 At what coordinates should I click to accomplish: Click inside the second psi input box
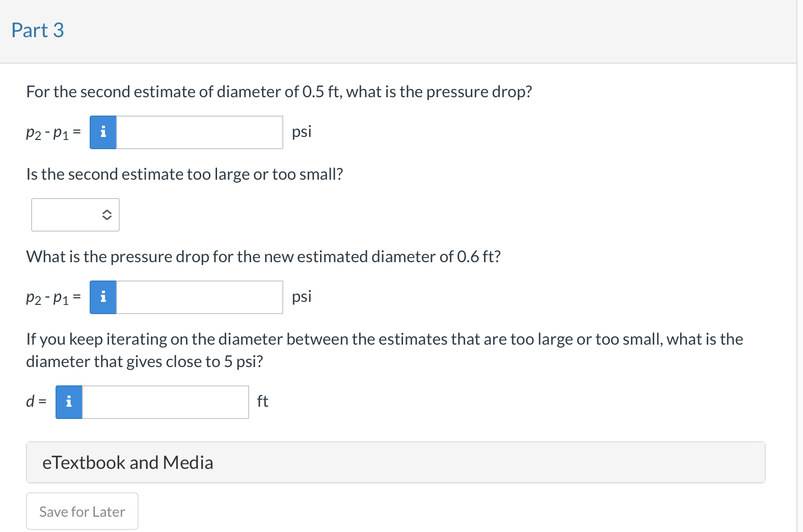(199, 297)
